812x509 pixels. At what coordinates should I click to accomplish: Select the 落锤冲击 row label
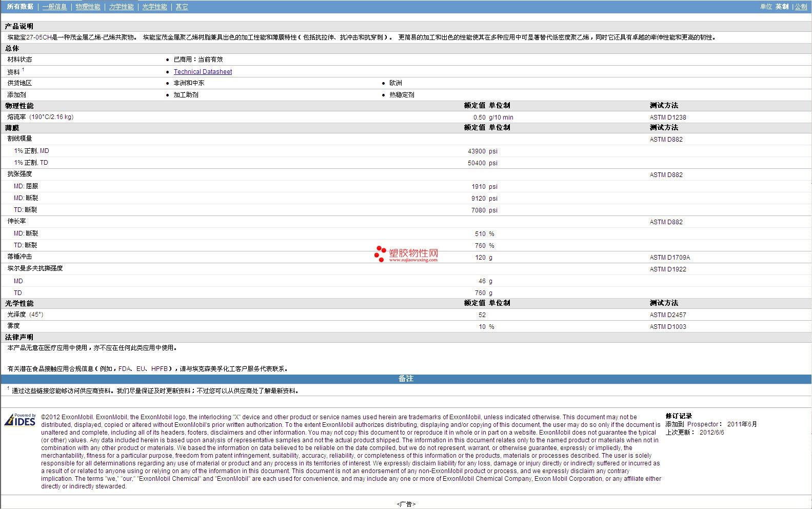pyautogui.click(x=19, y=257)
